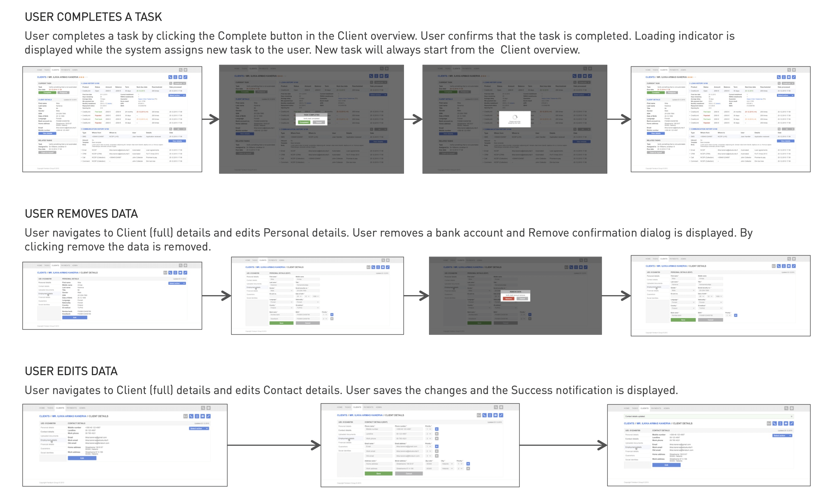Image resolution: width=833 pixels, height=504 pixels.
Task: Click Cancel in Remove Data dialog
Action: (x=522, y=299)
